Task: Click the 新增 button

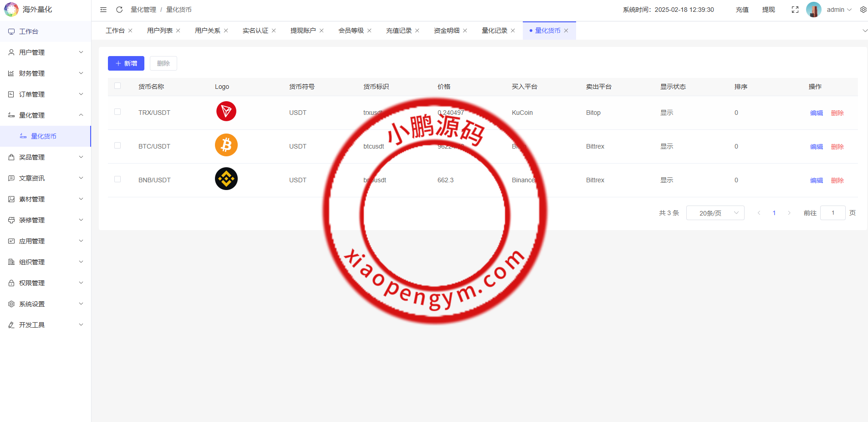Action: click(x=126, y=63)
